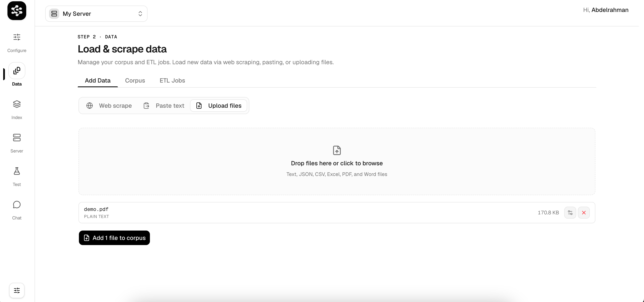This screenshot has width=644, height=302.
Task: Click the file upload icon in Upload files
Action: click(x=199, y=106)
